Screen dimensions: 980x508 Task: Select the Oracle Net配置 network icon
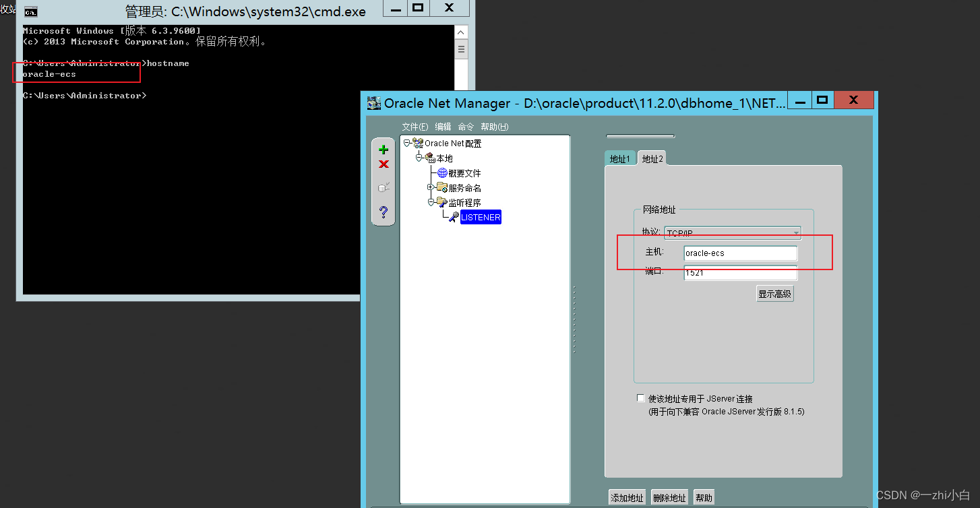click(x=418, y=143)
